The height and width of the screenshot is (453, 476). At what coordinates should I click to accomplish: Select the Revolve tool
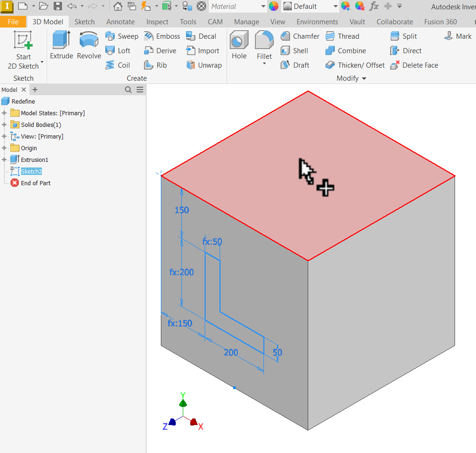[89, 45]
